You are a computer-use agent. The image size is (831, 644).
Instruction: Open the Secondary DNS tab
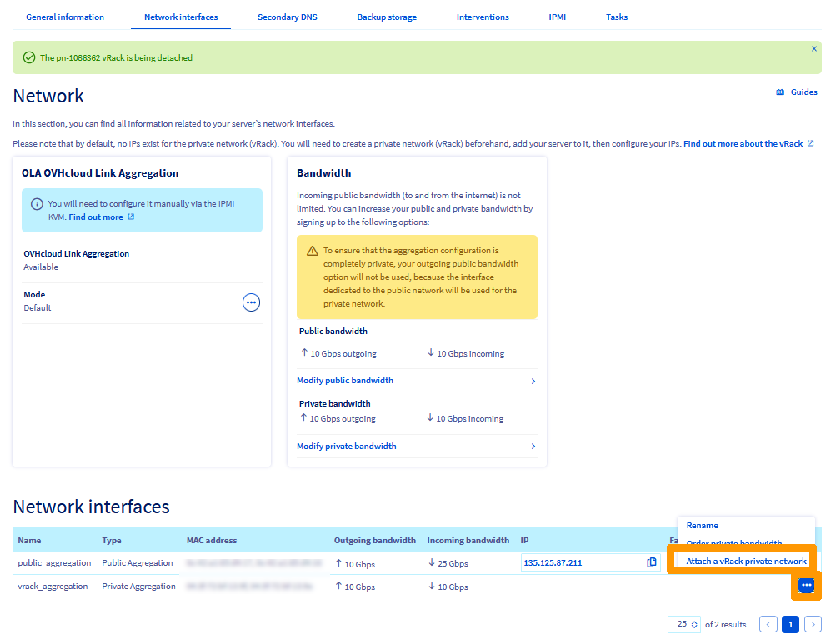click(287, 17)
